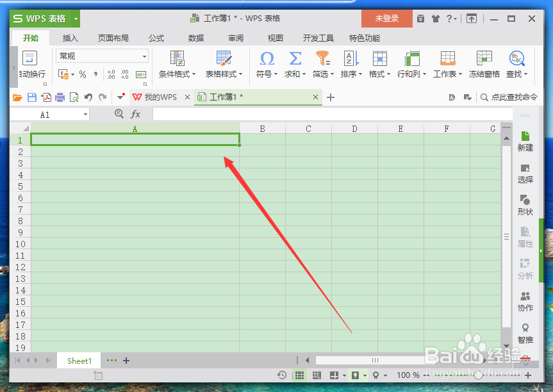Click the print preview icon in quick toolbar

coord(74,97)
